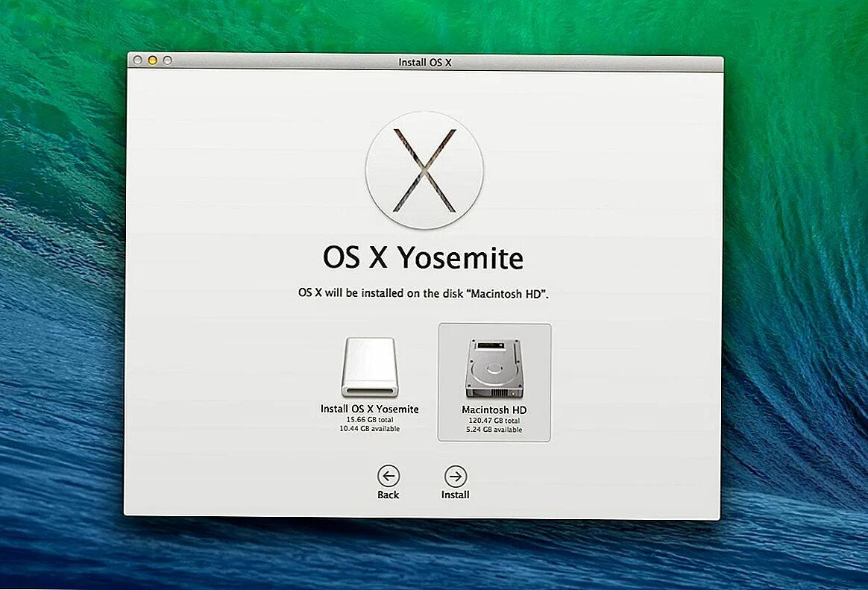The image size is (868, 590).
Task: Click the "OS X Yosemite" heading
Action: tap(424, 258)
